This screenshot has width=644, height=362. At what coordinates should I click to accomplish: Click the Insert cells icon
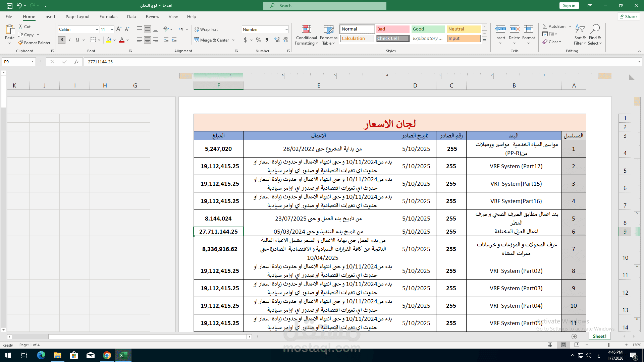(500, 29)
